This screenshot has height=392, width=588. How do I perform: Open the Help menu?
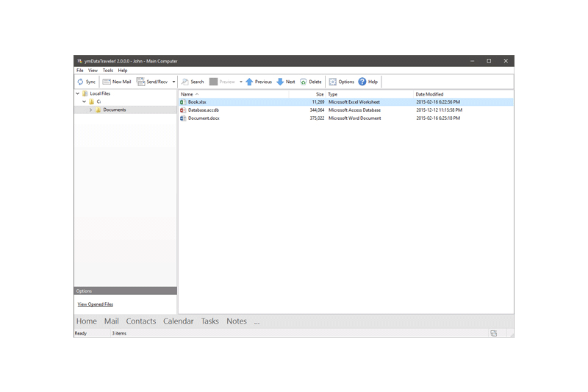coord(123,71)
